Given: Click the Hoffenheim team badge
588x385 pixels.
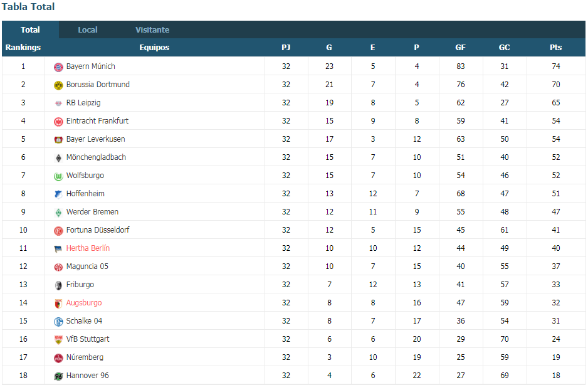Looking at the screenshot, I should 58,194.
